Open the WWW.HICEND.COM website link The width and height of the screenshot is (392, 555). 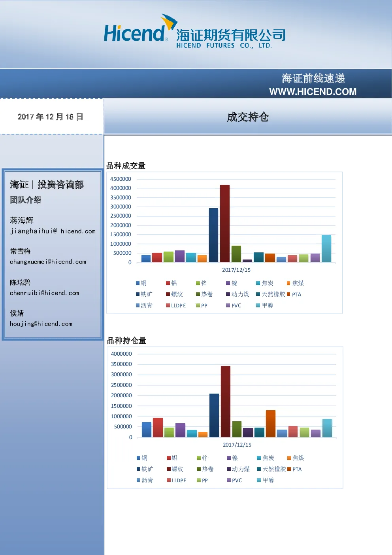click(313, 92)
